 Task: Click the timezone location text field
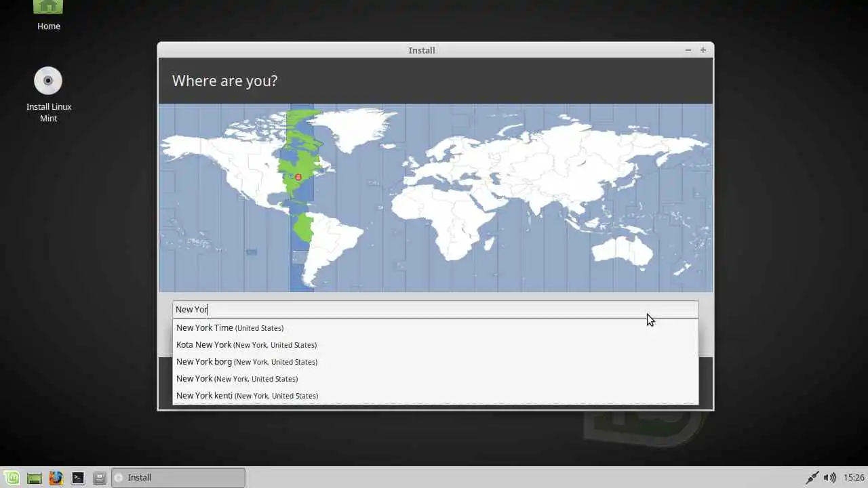[x=435, y=310]
